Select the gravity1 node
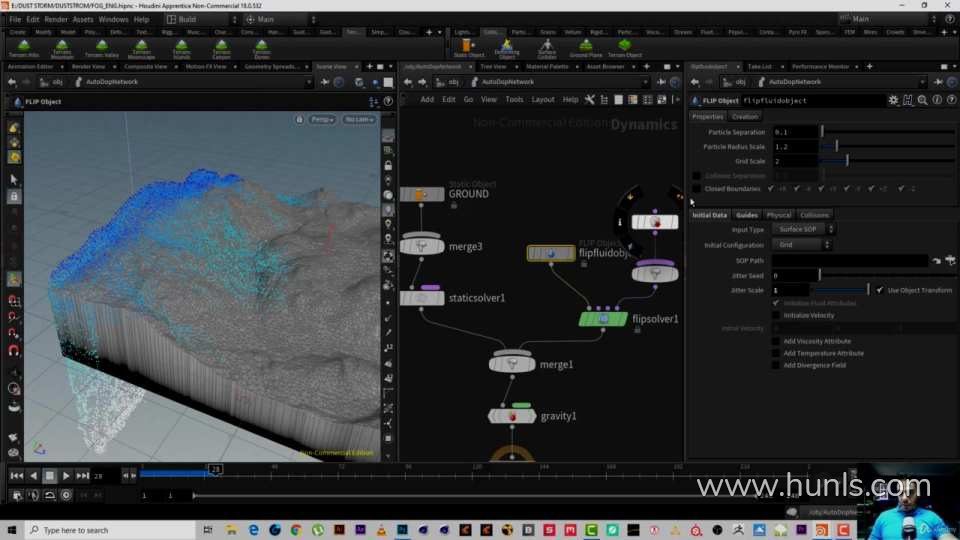This screenshot has height=540, width=960. (x=512, y=416)
